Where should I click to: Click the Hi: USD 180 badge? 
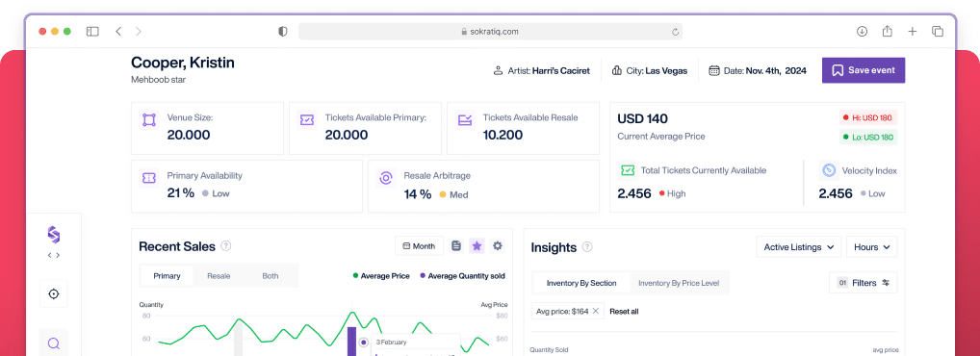point(868,116)
